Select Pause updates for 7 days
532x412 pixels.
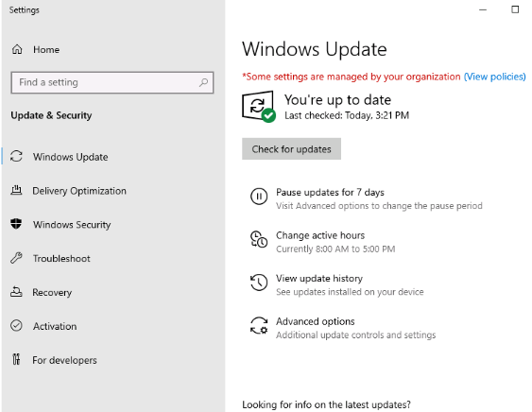tap(330, 193)
